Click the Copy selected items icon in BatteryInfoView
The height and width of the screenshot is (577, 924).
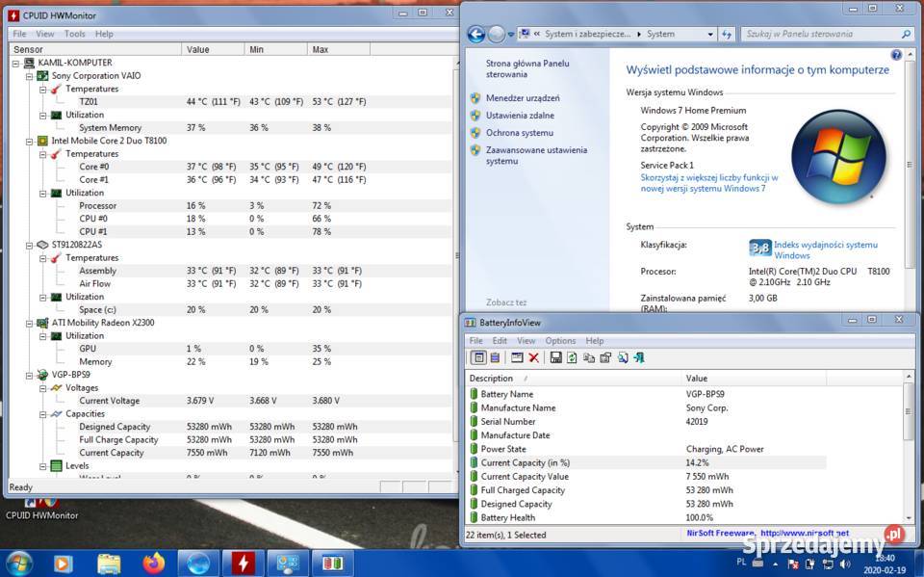tap(588, 357)
